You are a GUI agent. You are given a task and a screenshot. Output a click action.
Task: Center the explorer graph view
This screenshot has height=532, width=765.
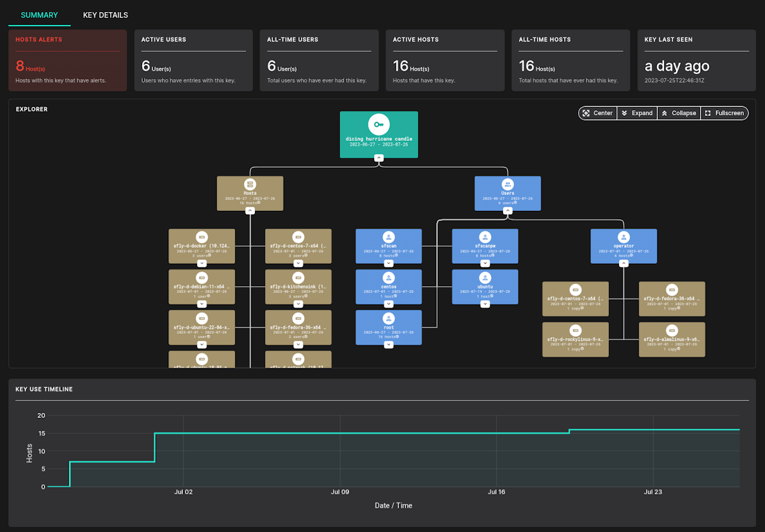pyautogui.click(x=597, y=113)
